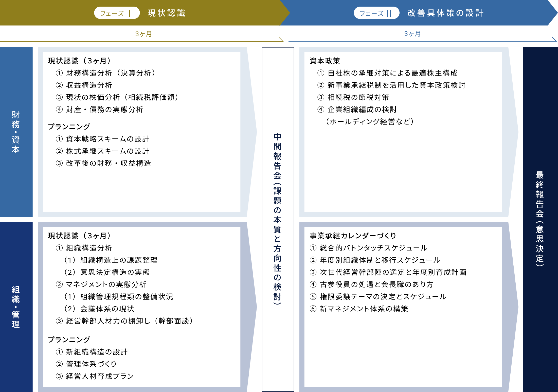This screenshot has height=392, width=558.
Task: Click the 資本政策 section heading
Action: pyautogui.click(x=325, y=61)
